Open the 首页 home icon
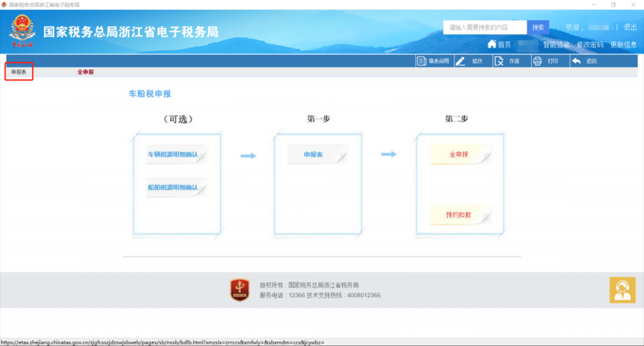Viewport: 644px width, 346px height. pyautogui.click(x=491, y=44)
